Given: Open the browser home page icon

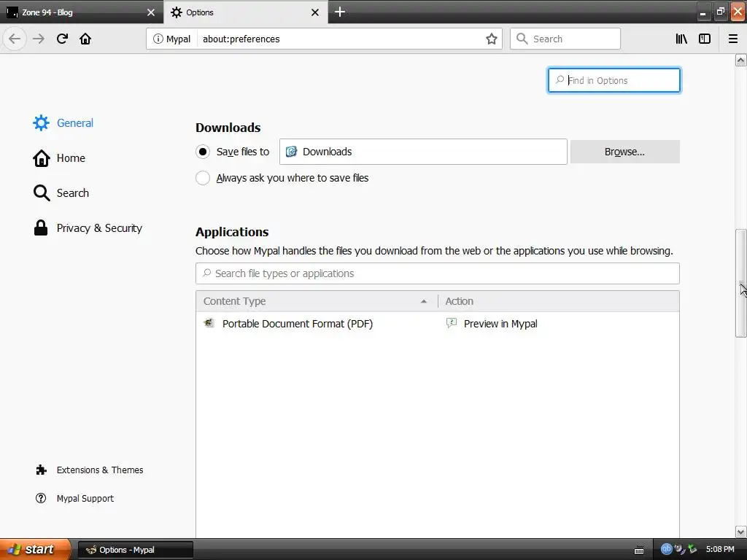Looking at the screenshot, I should [85, 39].
